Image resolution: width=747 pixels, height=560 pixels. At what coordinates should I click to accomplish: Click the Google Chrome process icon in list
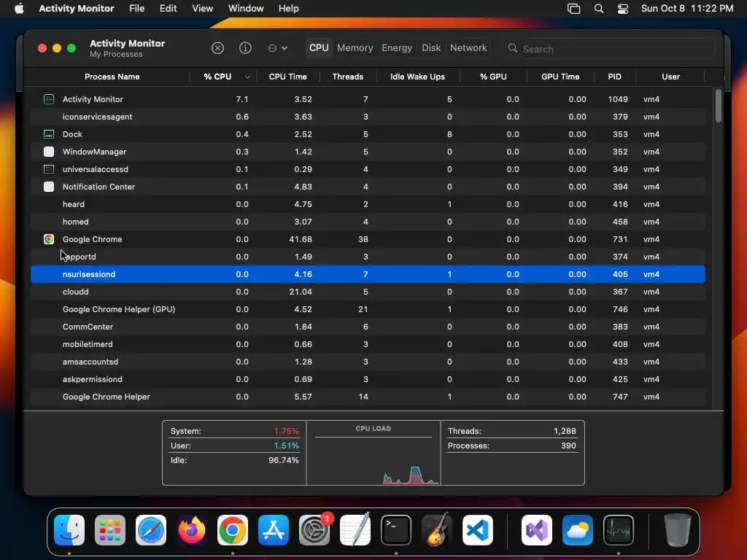[49, 239]
